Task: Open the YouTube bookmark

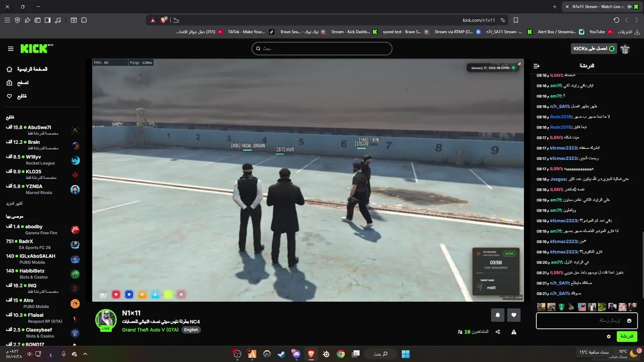Action: pyautogui.click(x=601, y=32)
